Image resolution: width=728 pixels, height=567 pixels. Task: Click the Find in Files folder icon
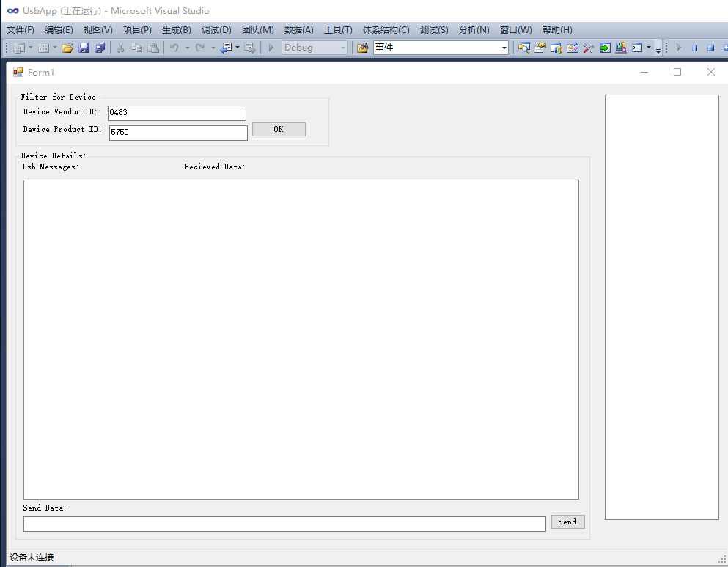pos(362,48)
